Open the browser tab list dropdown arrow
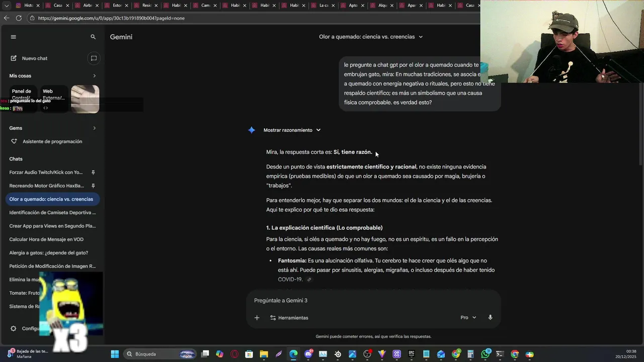644x362 pixels. click(x=7, y=6)
